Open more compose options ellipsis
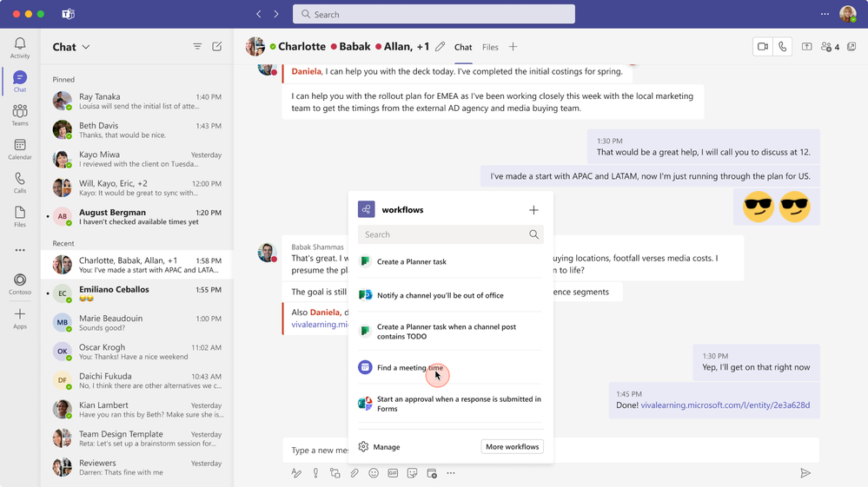Image resolution: width=868 pixels, height=487 pixels. [451, 473]
